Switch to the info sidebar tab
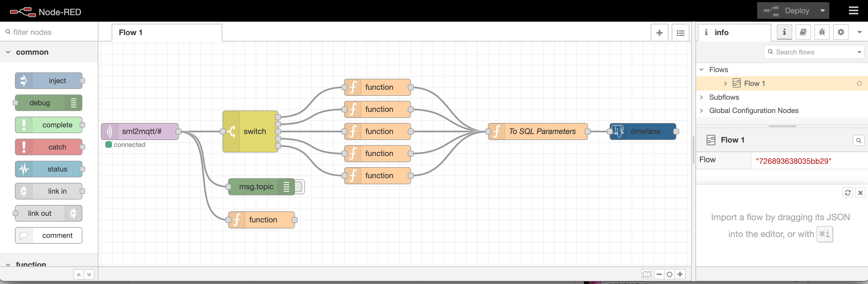 click(x=784, y=32)
